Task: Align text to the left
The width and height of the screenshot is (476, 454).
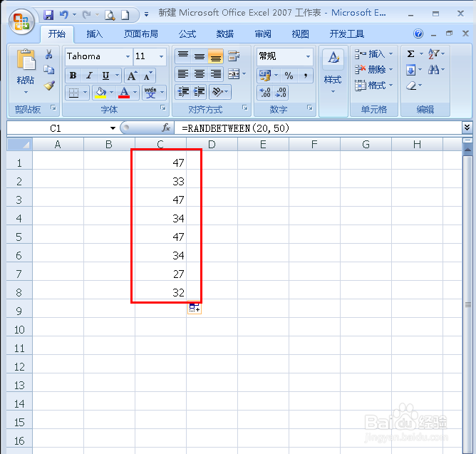Action: (183, 74)
